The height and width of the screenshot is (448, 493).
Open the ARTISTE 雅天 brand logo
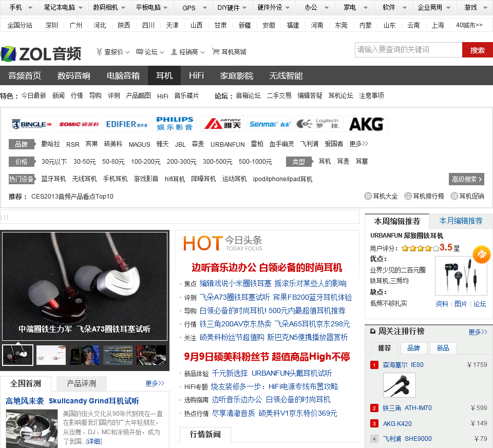(x=222, y=124)
